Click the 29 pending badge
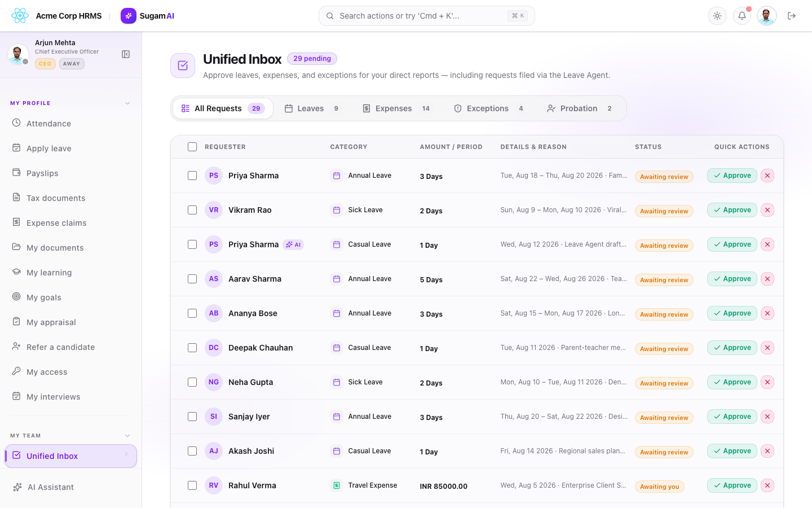This screenshot has width=812, height=508. point(312,59)
